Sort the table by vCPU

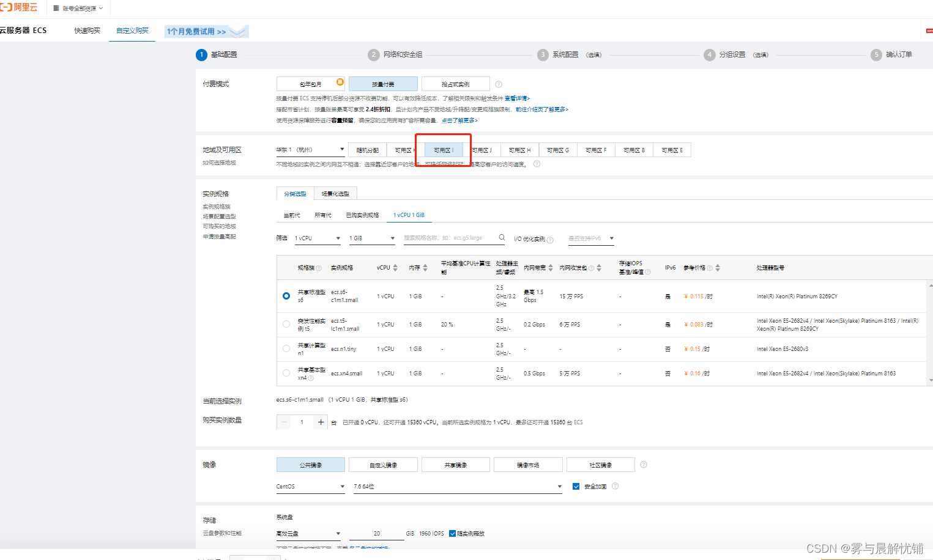(395, 268)
